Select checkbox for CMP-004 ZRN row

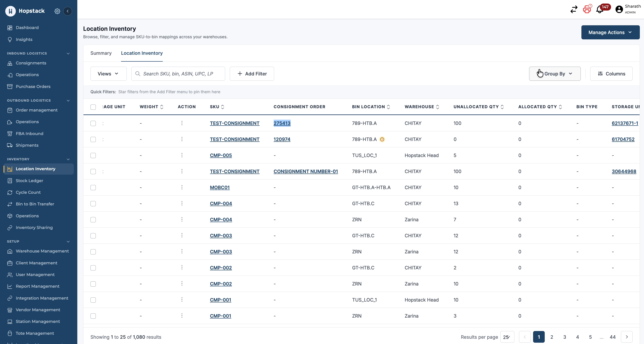point(93,220)
